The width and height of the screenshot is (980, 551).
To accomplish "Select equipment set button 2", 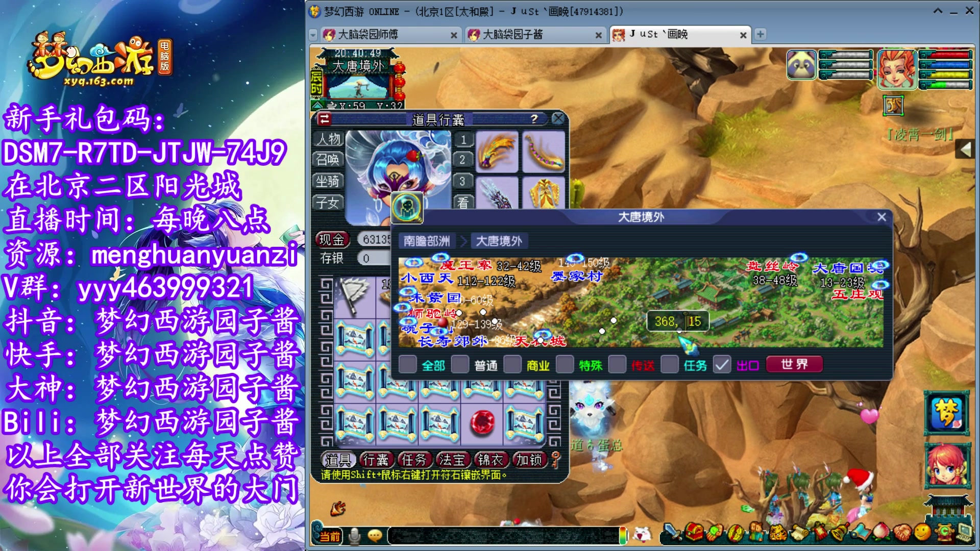I will 463,160.
